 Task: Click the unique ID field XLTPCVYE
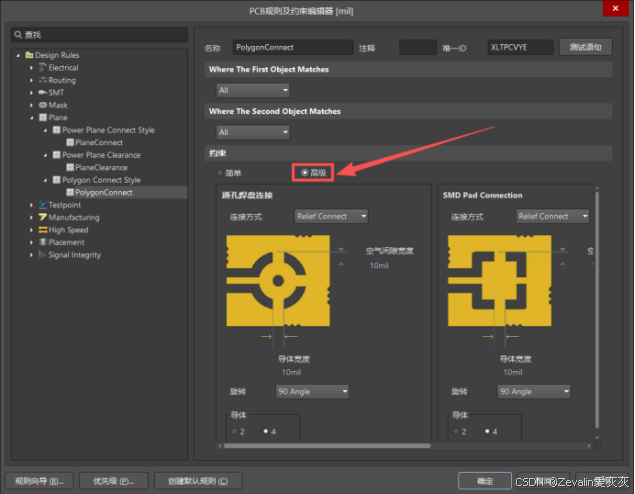(x=520, y=47)
